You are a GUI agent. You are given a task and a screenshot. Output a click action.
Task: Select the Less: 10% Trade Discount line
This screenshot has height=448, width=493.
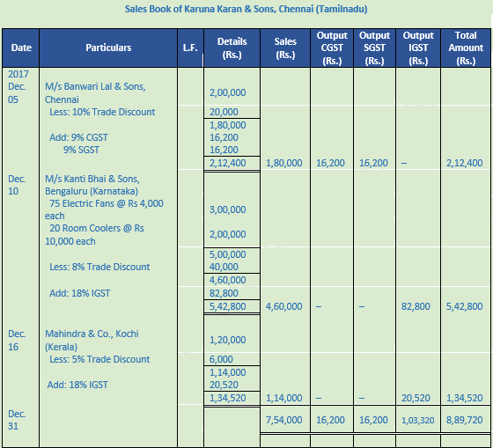[x=102, y=112]
